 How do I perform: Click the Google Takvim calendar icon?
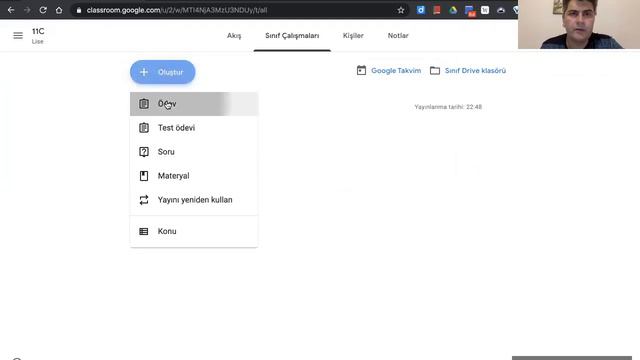(361, 71)
